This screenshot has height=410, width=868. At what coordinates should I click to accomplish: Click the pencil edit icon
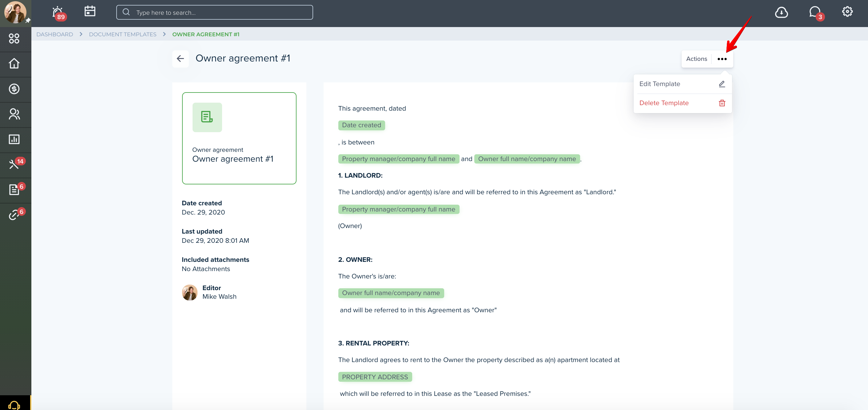[722, 84]
